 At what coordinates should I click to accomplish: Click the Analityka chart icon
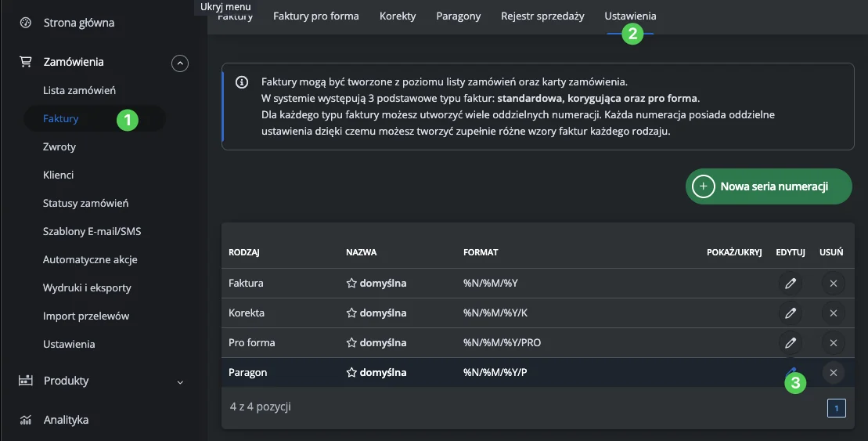coord(26,420)
